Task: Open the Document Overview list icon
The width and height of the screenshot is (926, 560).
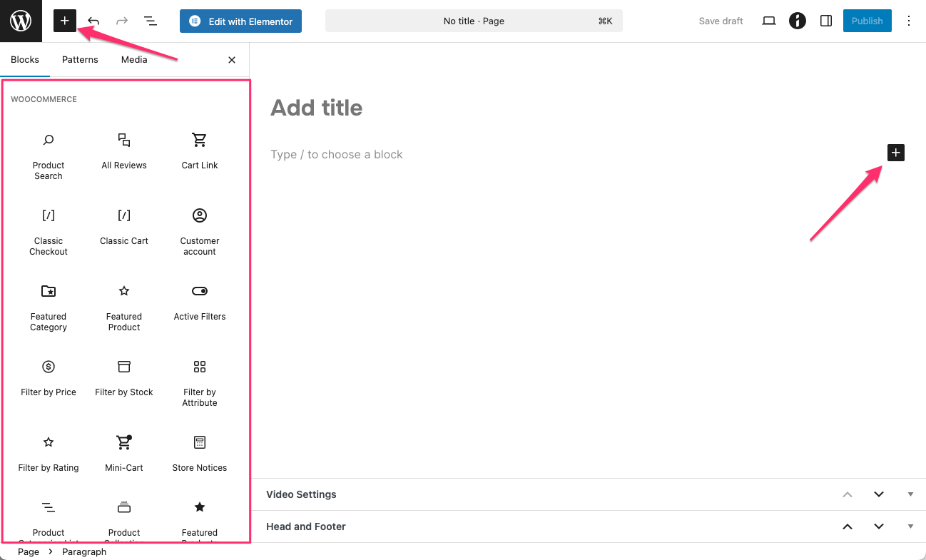Action: (151, 21)
